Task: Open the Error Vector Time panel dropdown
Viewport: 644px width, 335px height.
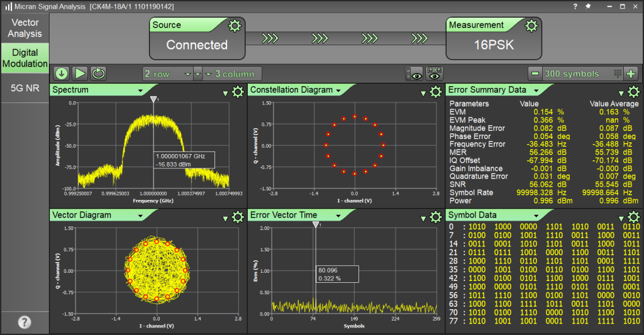Action: pos(338,216)
